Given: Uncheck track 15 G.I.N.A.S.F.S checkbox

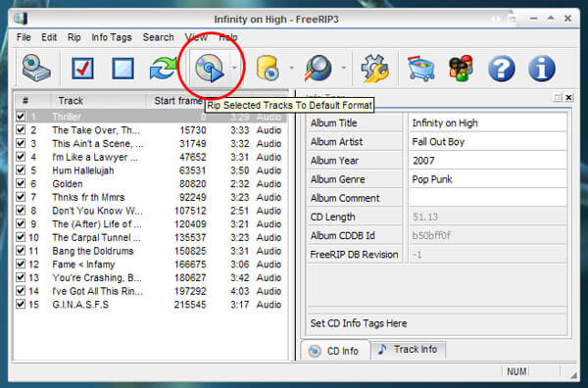Looking at the screenshot, I should (21, 305).
